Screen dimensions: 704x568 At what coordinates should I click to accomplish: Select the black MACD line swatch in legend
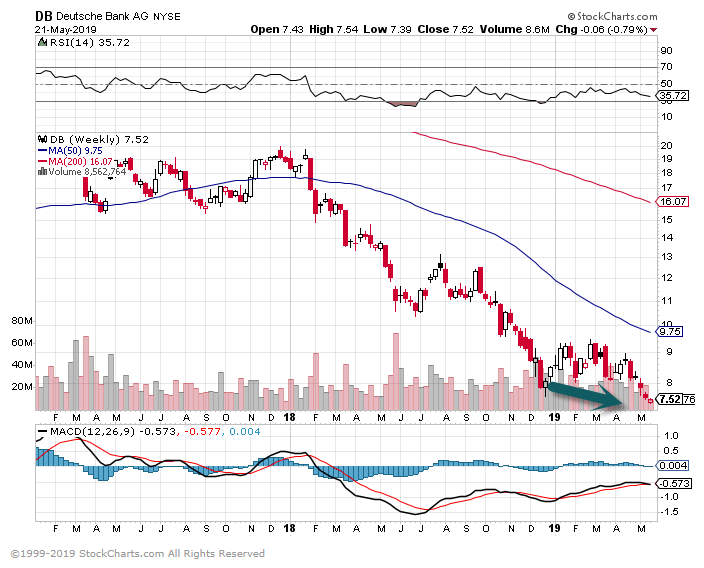click(x=43, y=432)
